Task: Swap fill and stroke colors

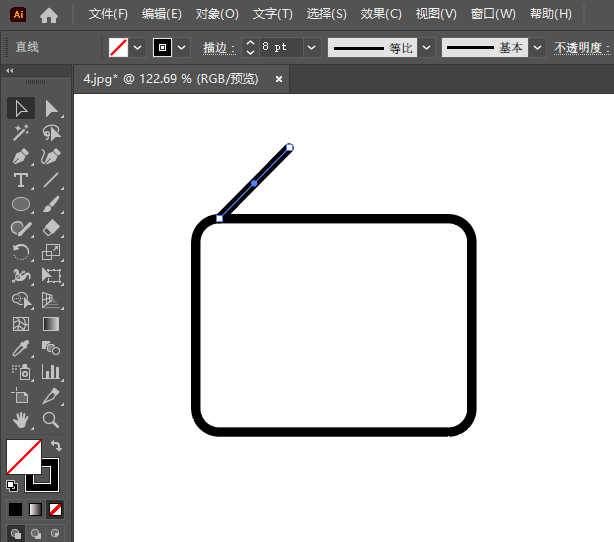Action: pos(56,445)
